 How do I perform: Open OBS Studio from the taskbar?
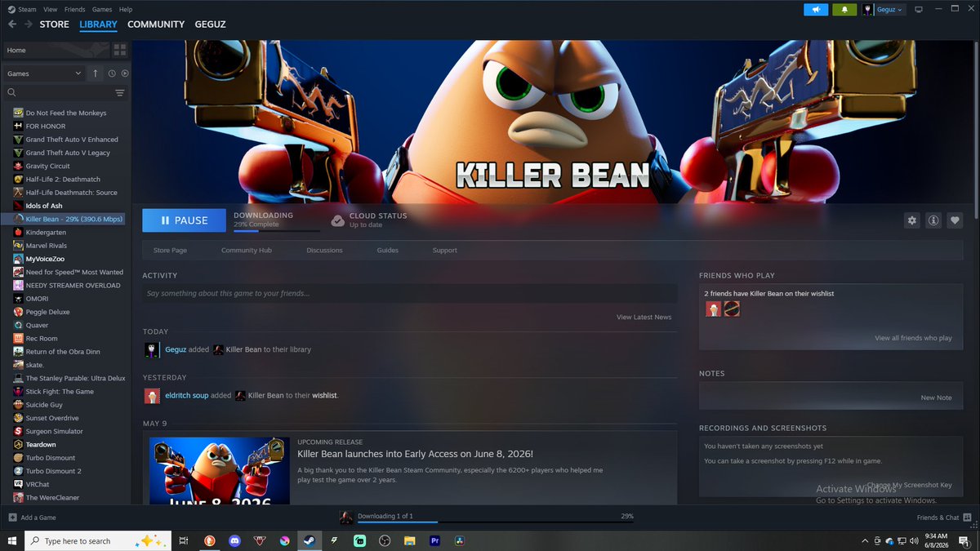(385, 540)
